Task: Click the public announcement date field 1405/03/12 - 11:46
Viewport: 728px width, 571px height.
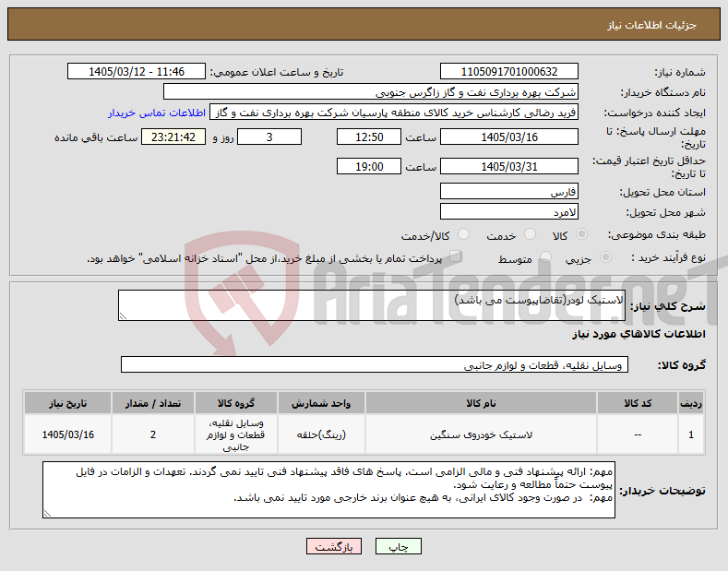Action: [x=137, y=72]
